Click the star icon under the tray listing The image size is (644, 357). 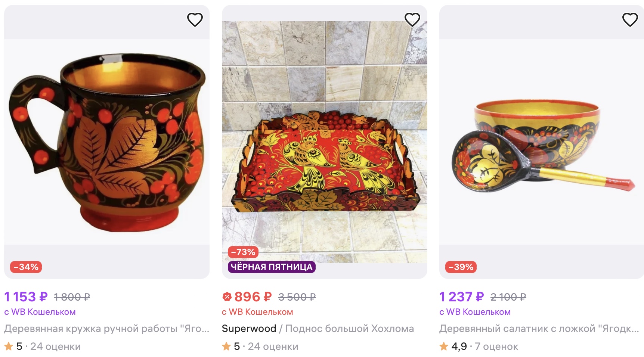coord(226,347)
